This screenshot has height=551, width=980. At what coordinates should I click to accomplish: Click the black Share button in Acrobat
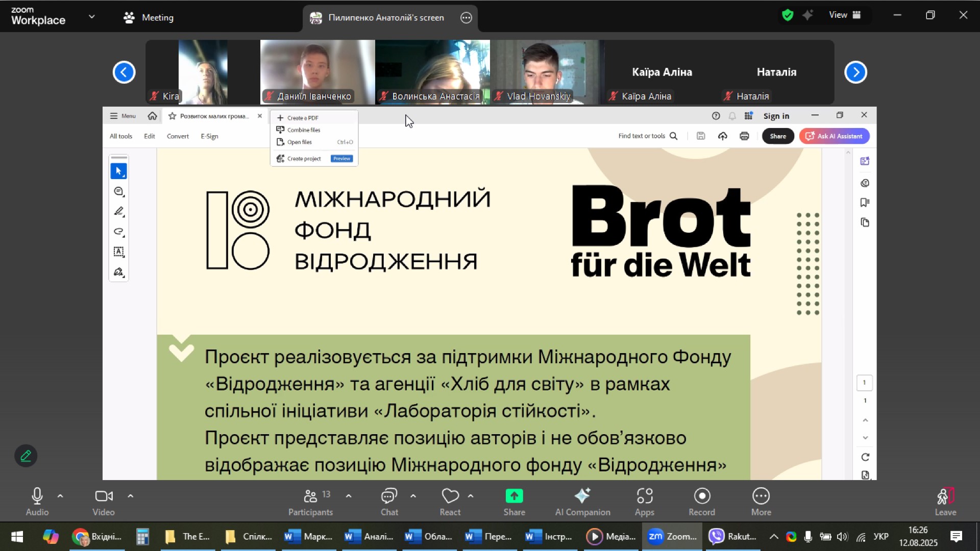[778, 136]
